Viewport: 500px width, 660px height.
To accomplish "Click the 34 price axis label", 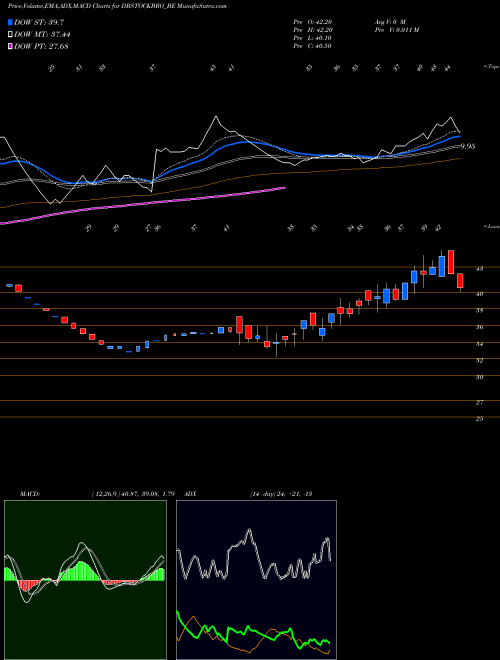I will [x=479, y=344].
